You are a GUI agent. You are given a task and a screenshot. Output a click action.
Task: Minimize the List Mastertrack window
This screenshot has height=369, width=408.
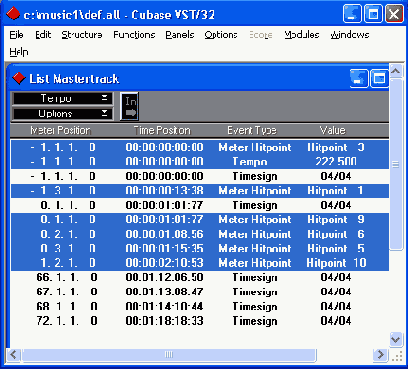(x=359, y=79)
